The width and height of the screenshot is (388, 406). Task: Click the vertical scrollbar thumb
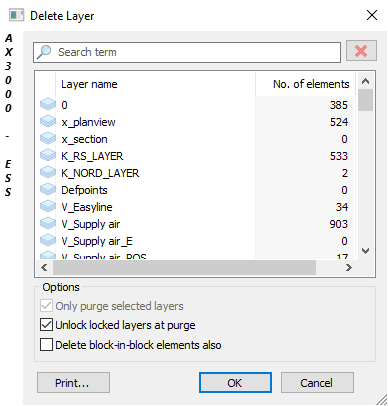[x=365, y=100]
